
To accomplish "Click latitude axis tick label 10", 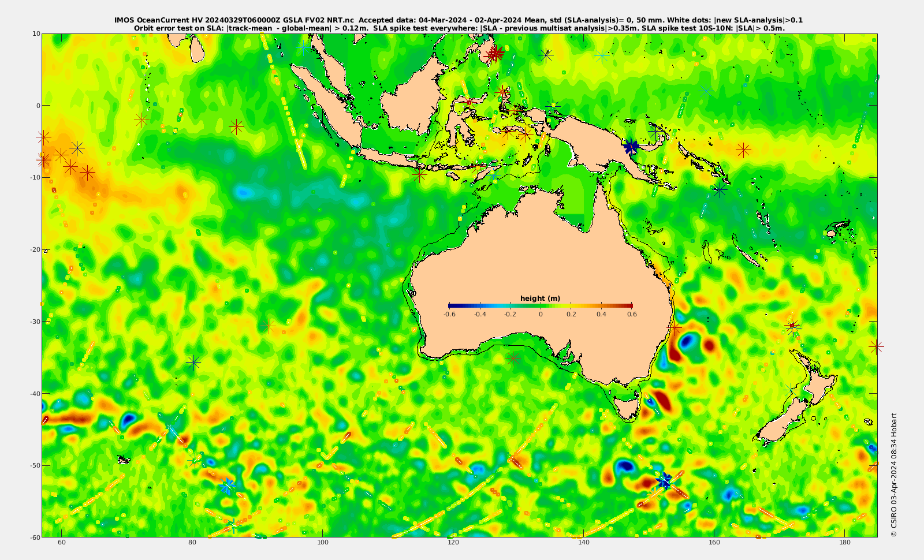I will [36, 33].
